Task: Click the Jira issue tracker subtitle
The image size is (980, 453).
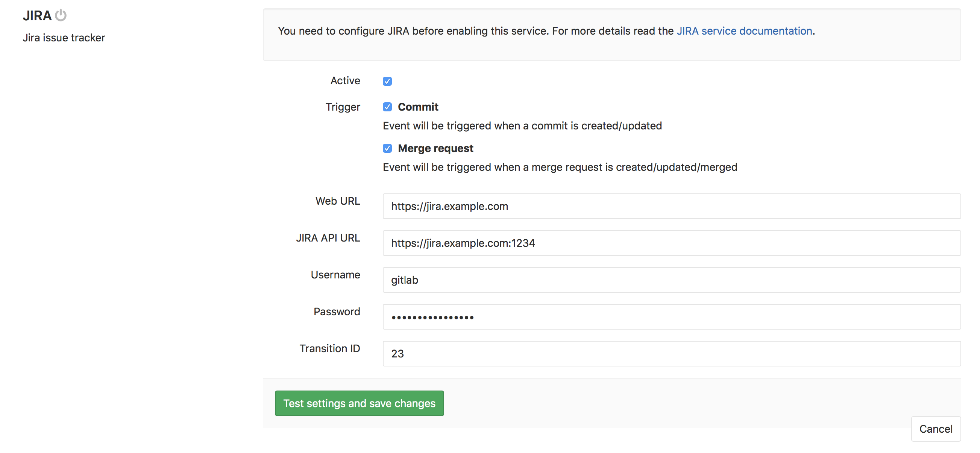Action: [x=64, y=37]
